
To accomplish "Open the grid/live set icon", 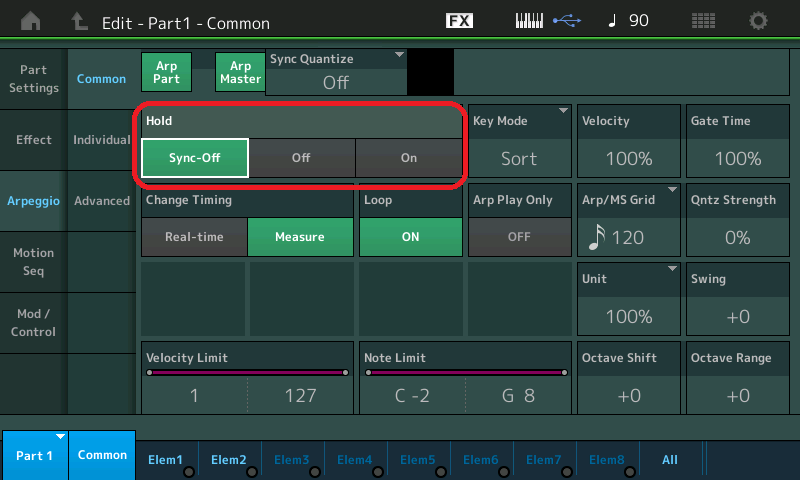I will [703, 21].
